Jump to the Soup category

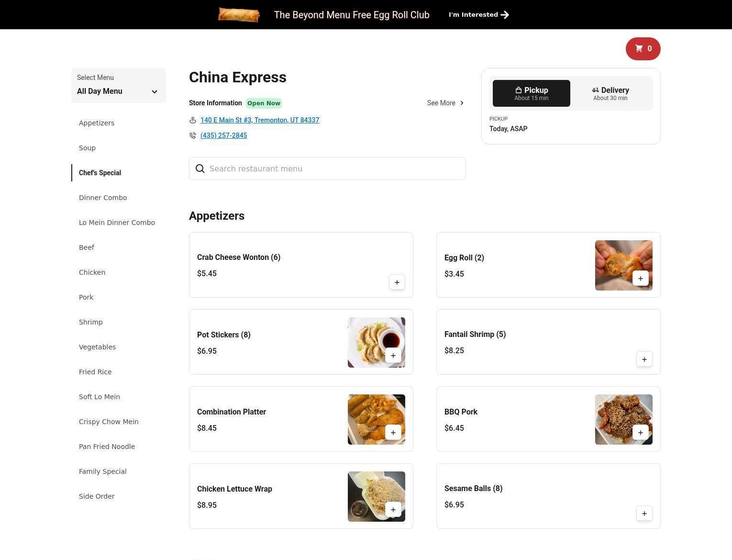pos(87,148)
